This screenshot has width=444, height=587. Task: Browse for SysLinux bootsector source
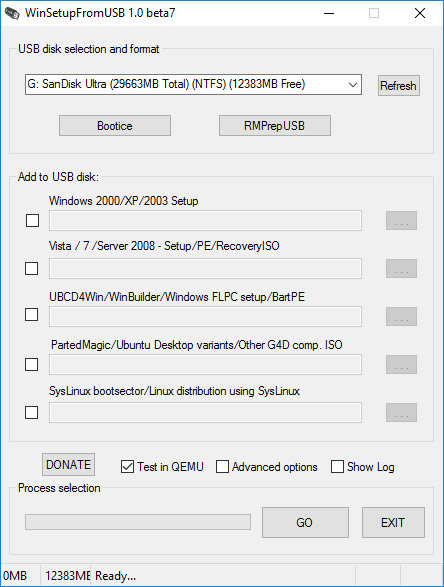401,412
